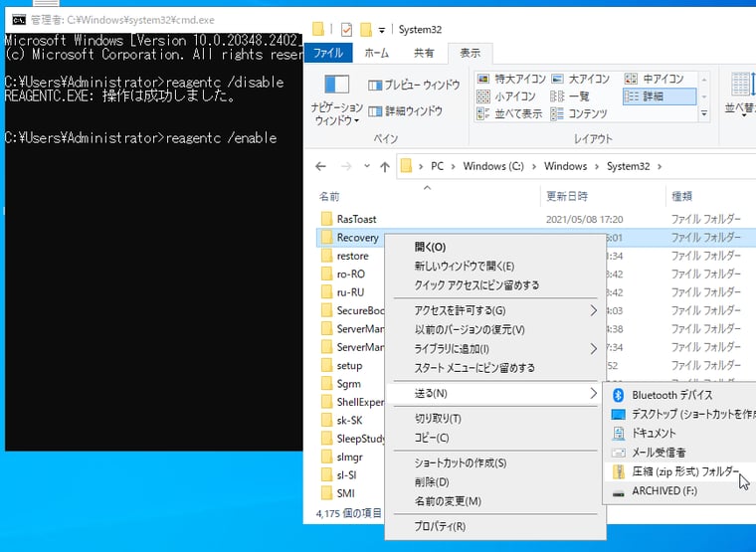Open the quick access toolbar customize arrow

(x=381, y=31)
